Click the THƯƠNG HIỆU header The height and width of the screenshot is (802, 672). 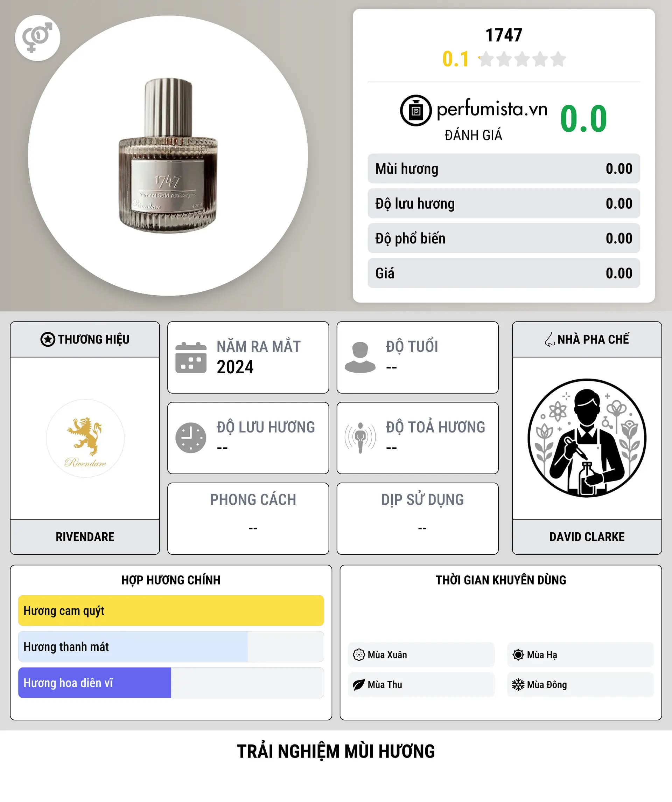[85, 339]
